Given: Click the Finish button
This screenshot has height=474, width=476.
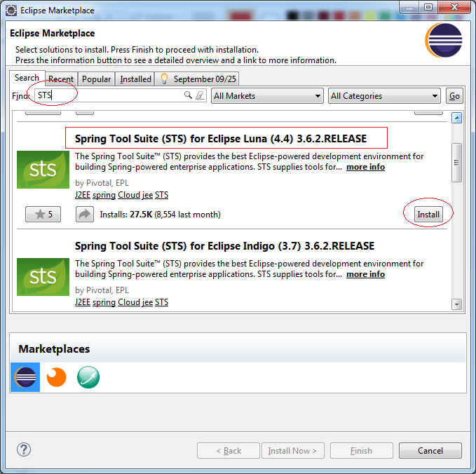Looking at the screenshot, I should coord(361,451).
